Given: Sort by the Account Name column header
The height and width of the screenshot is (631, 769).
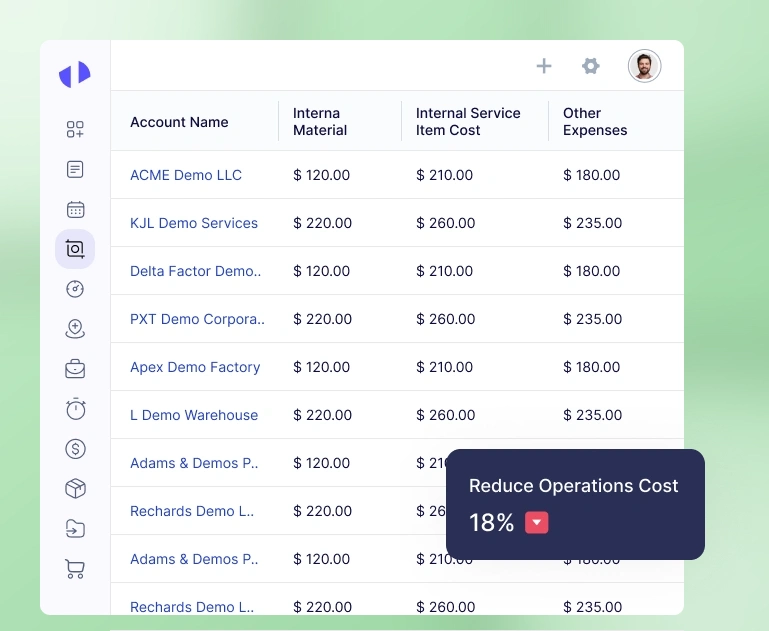Looking at the screenshot, I should 179,122.
